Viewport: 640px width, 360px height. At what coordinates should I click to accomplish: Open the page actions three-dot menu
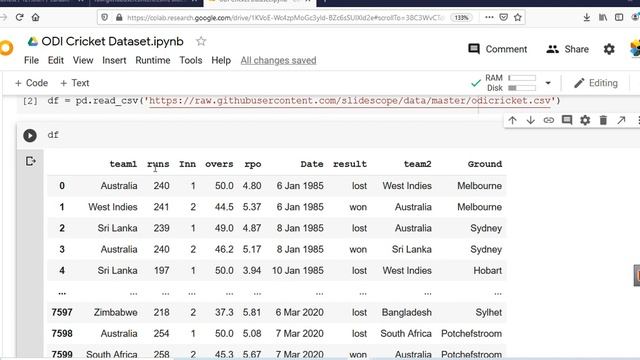489,17
